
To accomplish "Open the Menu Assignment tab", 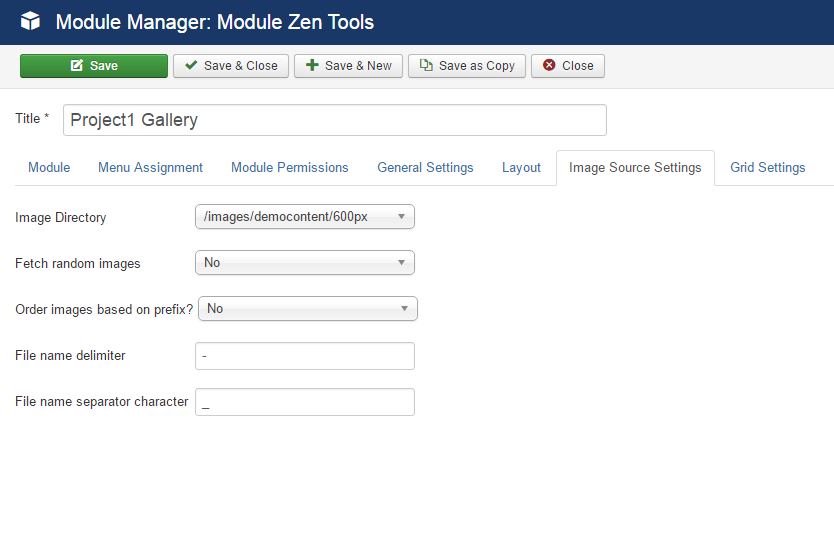I will pos(151,168).
